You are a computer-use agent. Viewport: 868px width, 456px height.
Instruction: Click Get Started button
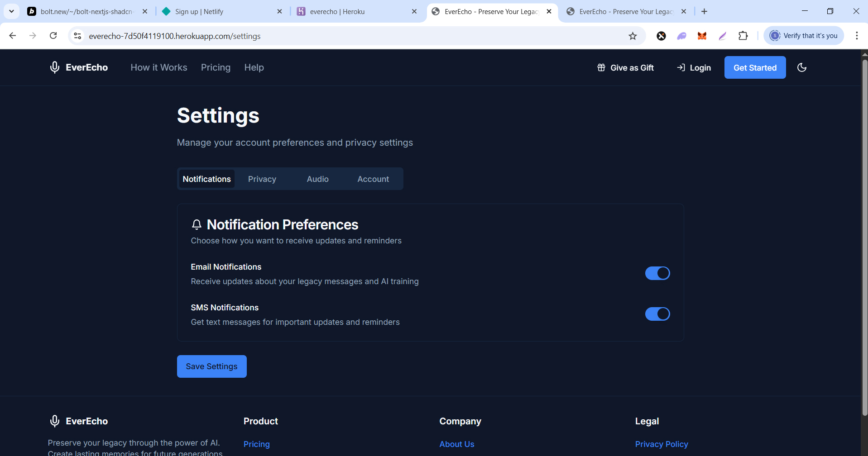coord(755,67)
